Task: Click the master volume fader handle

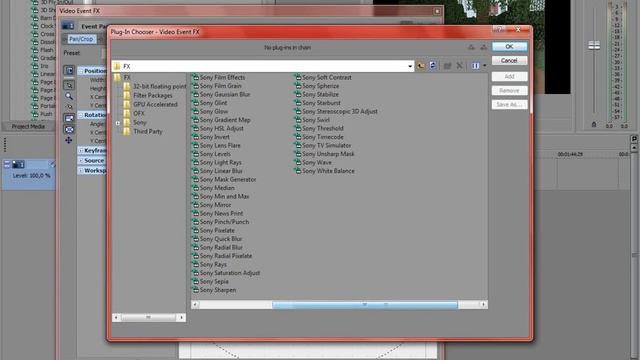Action: [594, 45]
